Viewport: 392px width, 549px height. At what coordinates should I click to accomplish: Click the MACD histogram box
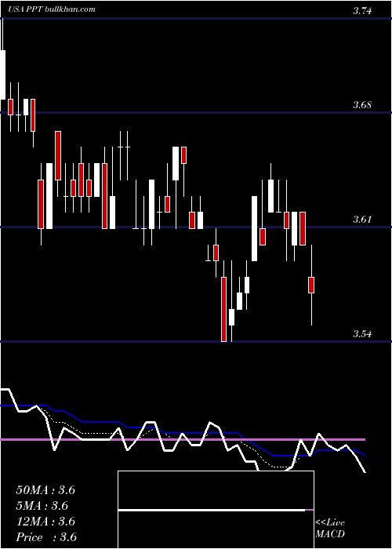[x=216, y=510]
